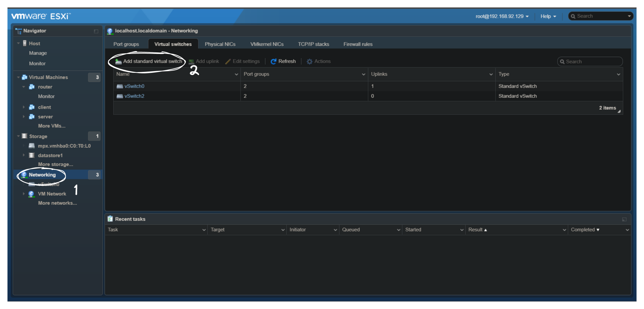This screenshot has width=644, height=309.
Task: Click the Networking globe icon in Navigator
Action: point(24,175)
